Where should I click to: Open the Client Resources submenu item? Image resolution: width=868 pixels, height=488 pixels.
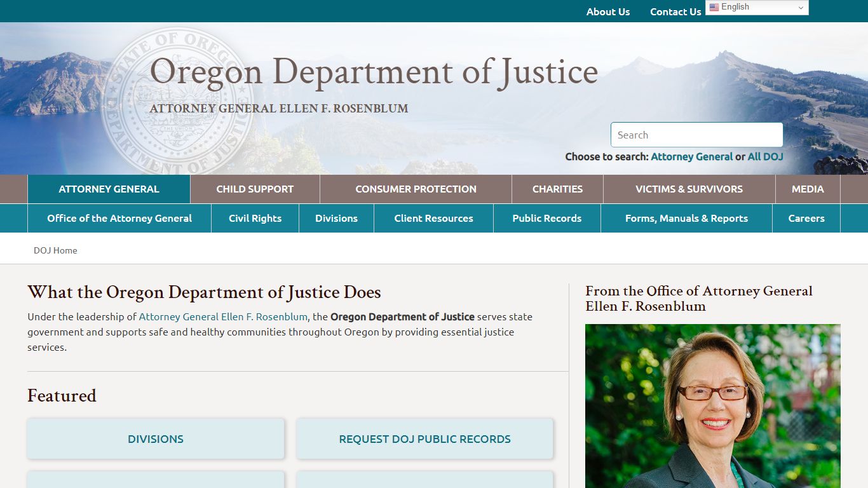pyautogui.click(x=433, y=218)
